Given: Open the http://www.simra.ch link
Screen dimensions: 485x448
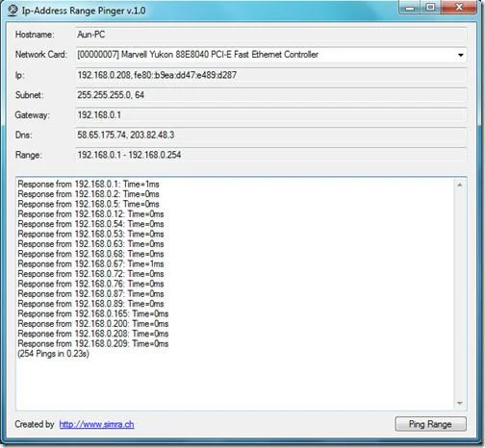Looking at the screenshot, I should 96,424.
